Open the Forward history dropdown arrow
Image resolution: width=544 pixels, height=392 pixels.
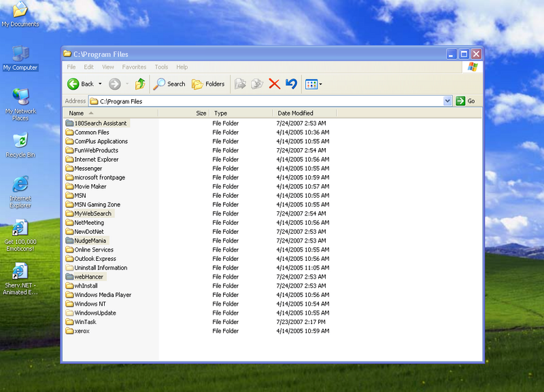pyautogui.click(x=127, y=84)
